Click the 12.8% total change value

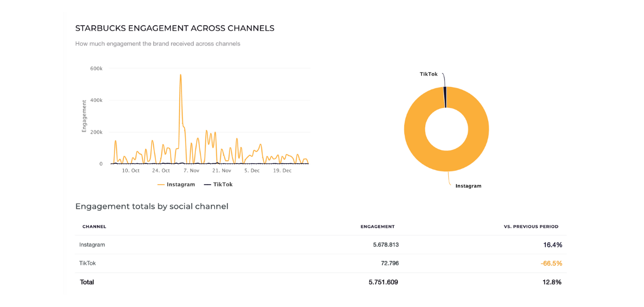tap(552, 282)
